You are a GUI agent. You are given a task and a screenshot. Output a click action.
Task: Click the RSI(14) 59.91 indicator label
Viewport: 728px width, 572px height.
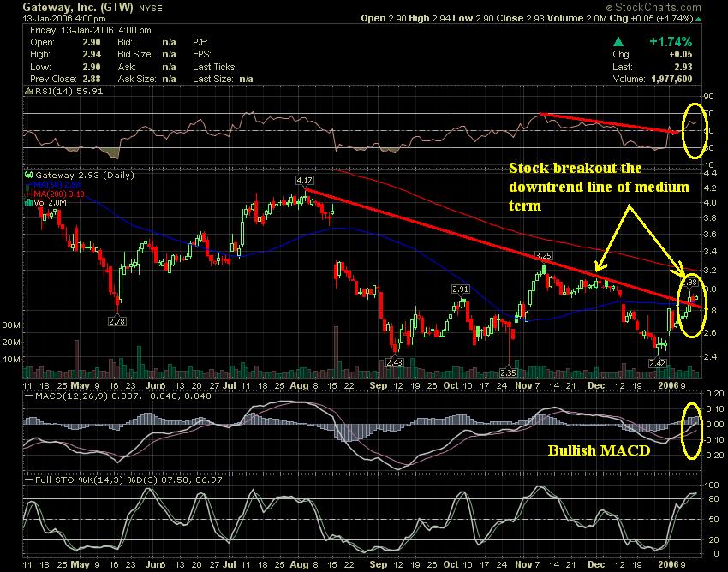[x=69, y=92]
